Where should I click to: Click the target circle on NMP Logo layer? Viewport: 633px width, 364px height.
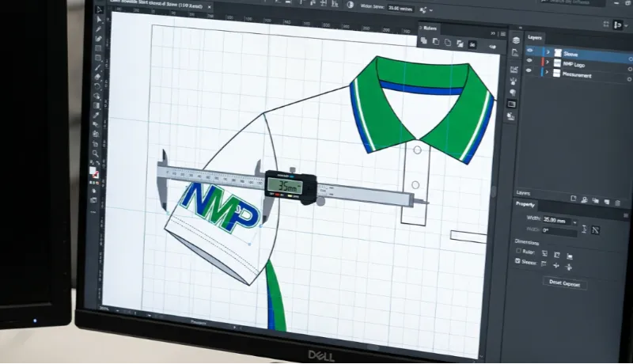pyautogui.click(x=630, y=69)
